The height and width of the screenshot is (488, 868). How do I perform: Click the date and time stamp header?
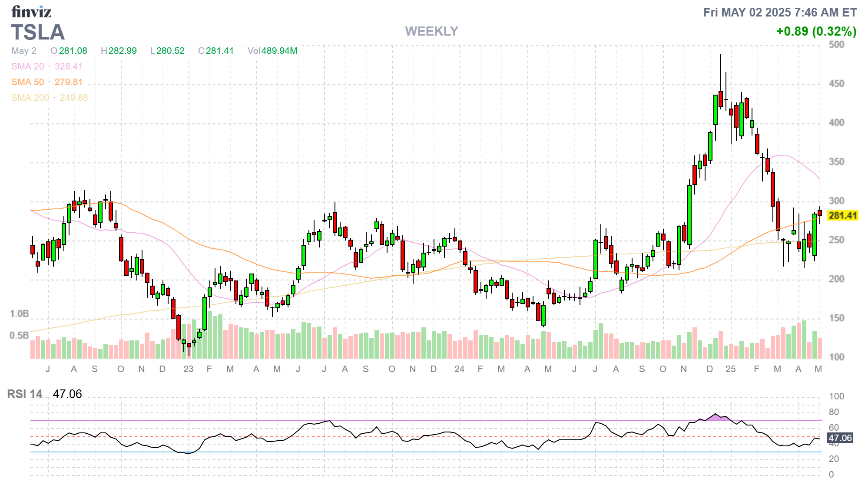point(780,13)
